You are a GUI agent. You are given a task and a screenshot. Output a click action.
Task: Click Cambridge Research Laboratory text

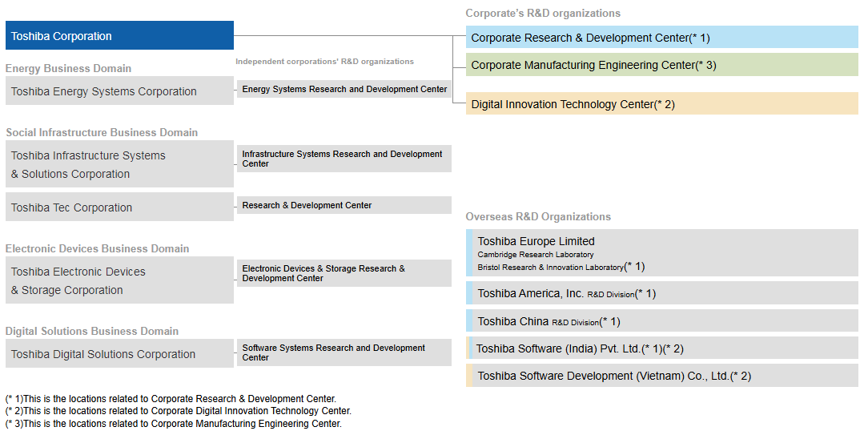536,254
